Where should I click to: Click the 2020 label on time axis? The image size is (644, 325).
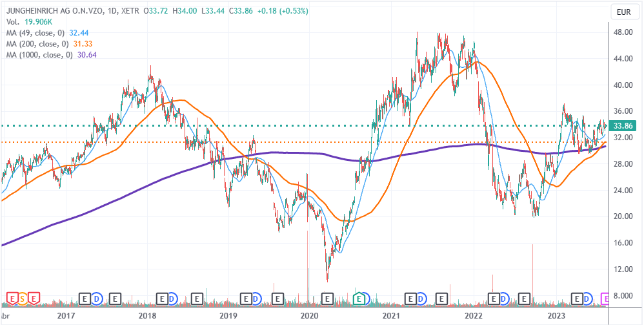[309, 316]
